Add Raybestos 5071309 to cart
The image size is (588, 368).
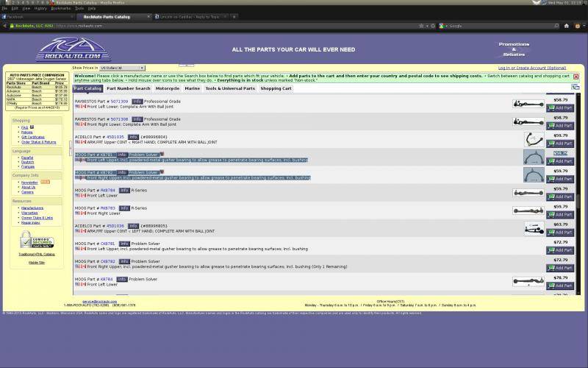click(560, 107)
